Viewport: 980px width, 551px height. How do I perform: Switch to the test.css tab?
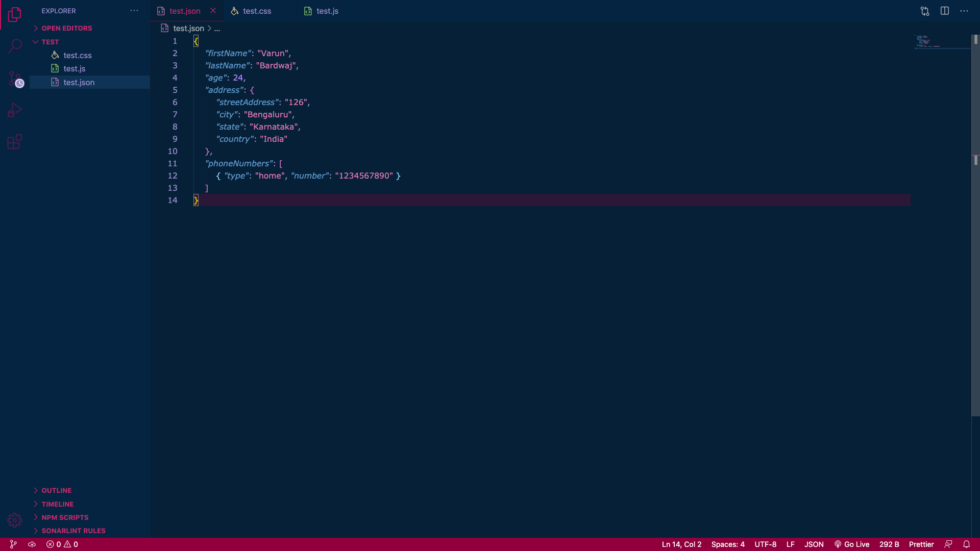[257, 11]
